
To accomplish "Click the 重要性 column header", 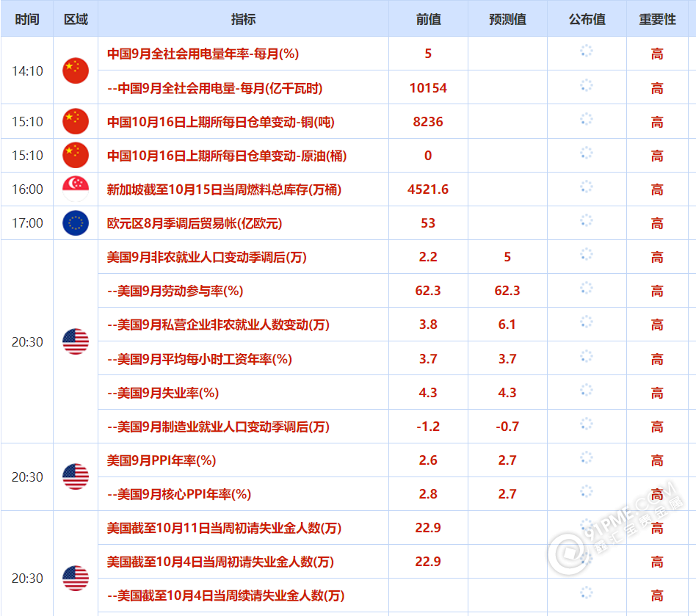I will click(x=657, y=19).
